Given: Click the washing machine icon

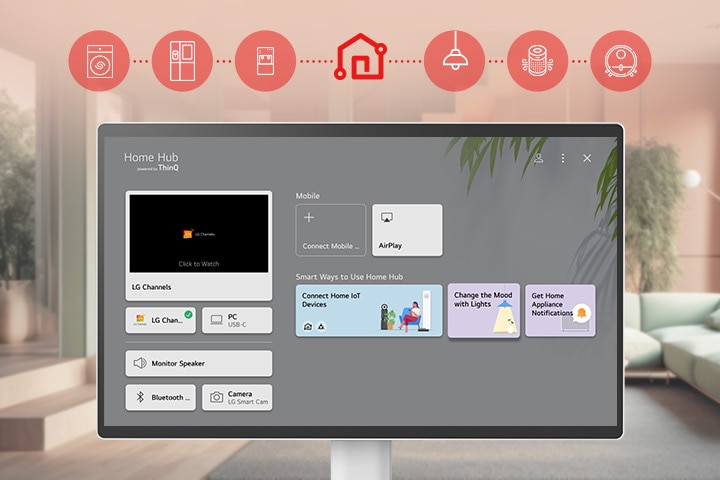Looking at the screenshot, I should (98, 61).
